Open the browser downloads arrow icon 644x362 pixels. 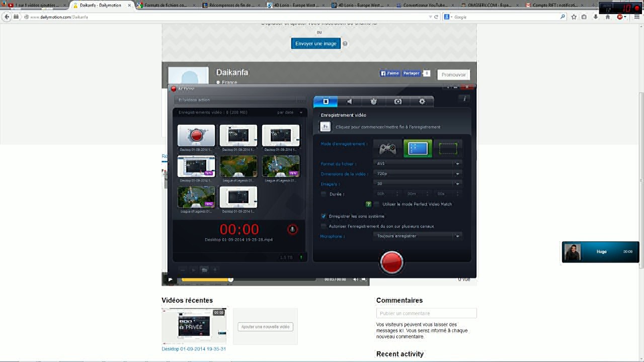596,17
